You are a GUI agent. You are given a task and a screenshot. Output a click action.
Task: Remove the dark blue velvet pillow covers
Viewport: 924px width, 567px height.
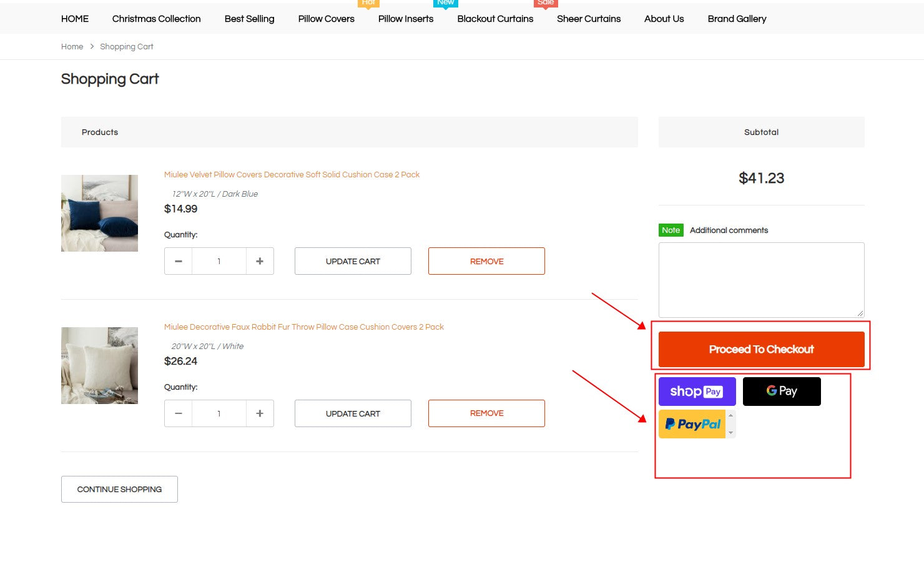[486, 261]
